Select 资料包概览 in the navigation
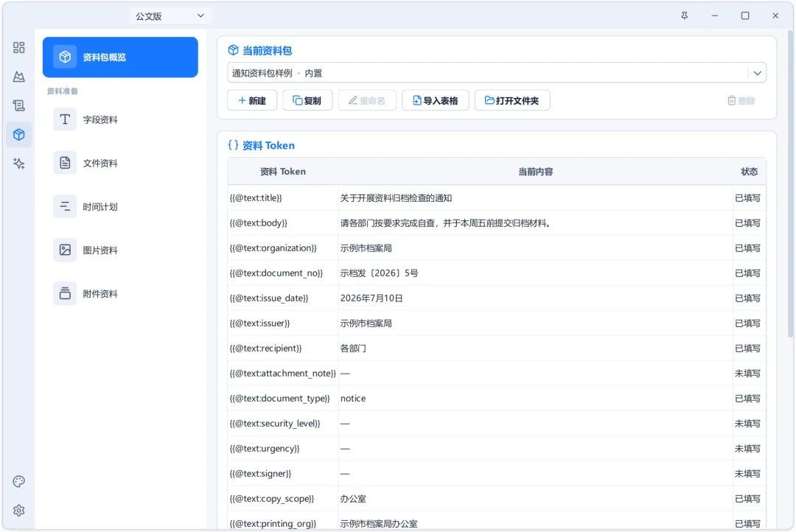 coord(120,57)
